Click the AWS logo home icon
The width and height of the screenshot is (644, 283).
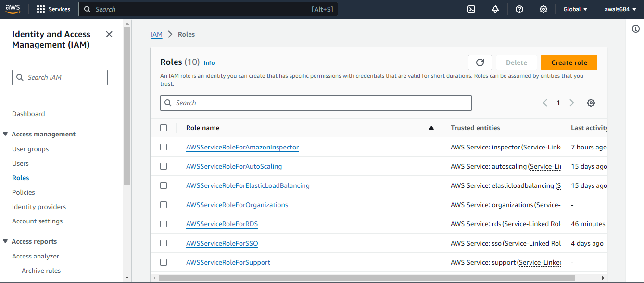[x=13, y=9]
